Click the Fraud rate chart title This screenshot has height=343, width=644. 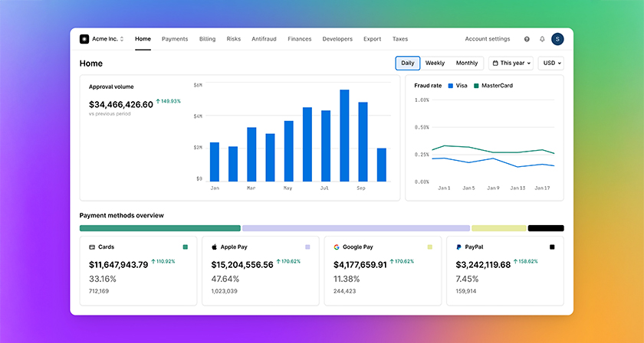click(x=428, y=86)
